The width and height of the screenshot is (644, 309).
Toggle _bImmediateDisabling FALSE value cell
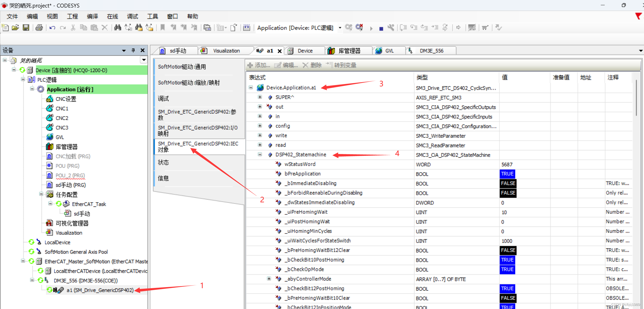[508, 183]
